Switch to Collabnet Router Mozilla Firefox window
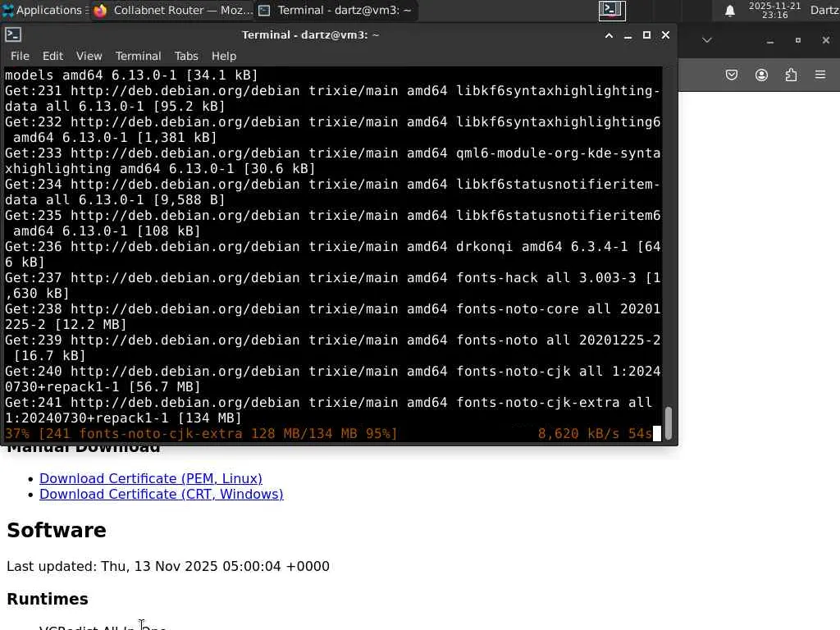840x630 pixels. 173,10
